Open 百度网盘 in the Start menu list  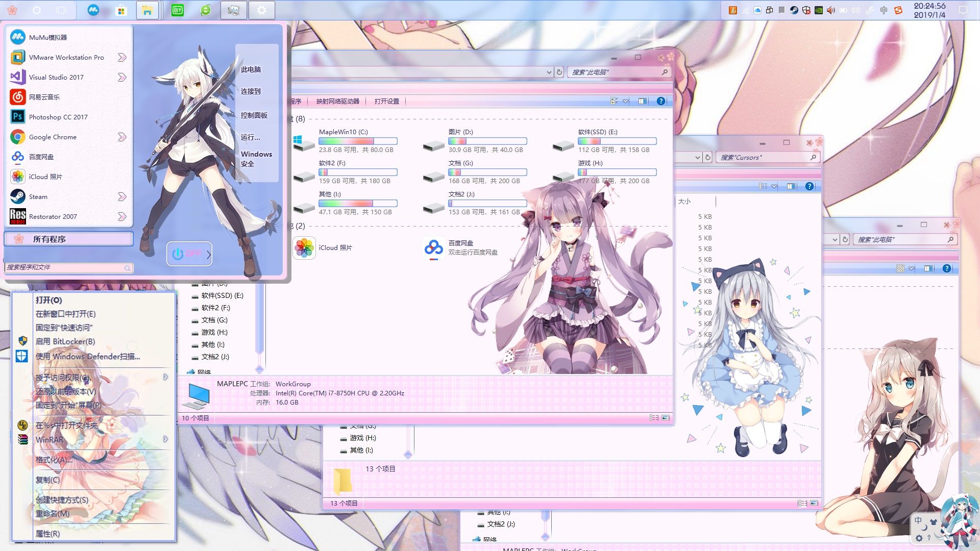coord(68,157)
